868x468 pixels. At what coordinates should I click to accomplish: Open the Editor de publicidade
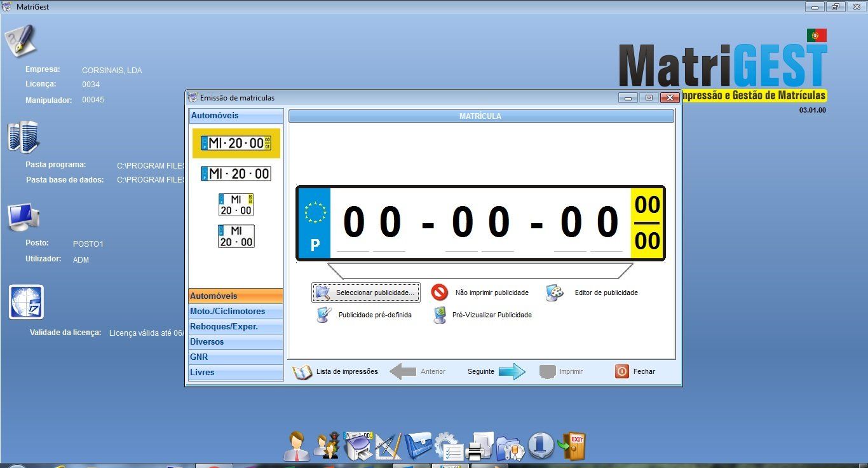click(592, 292)
